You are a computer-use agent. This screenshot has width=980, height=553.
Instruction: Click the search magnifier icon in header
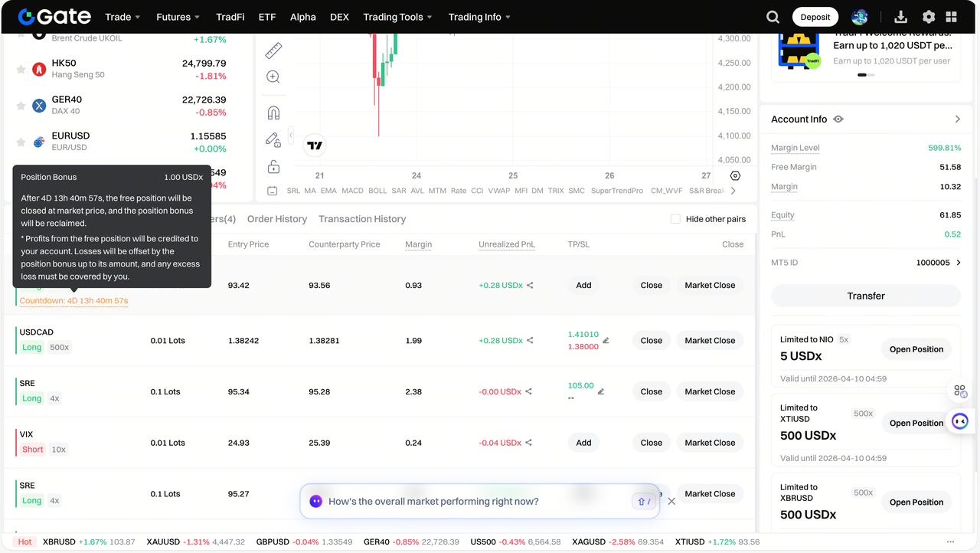click(773, 17)
